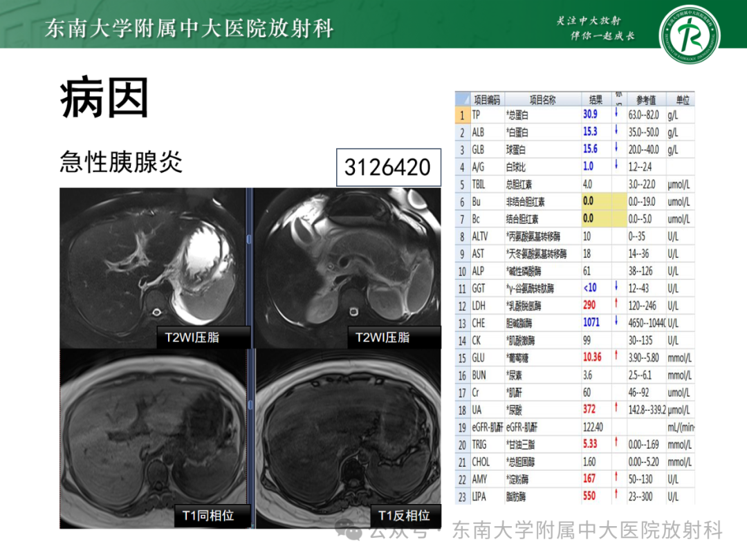Click the A/G ratio value 1.0
This screenshot has width=747, height=560.
coord(589,167)
